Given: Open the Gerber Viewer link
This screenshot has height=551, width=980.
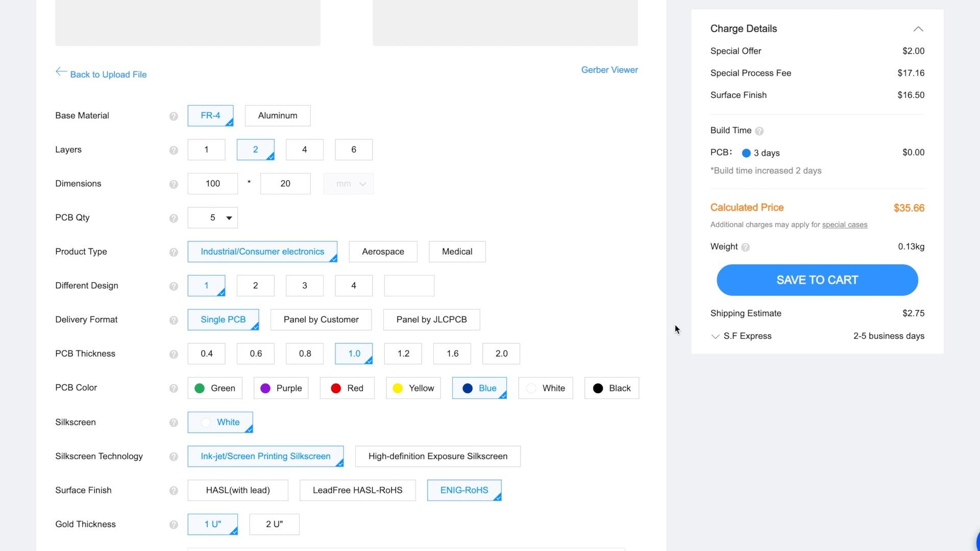Looking at the screenshot, I should click(x=609, y=70).
